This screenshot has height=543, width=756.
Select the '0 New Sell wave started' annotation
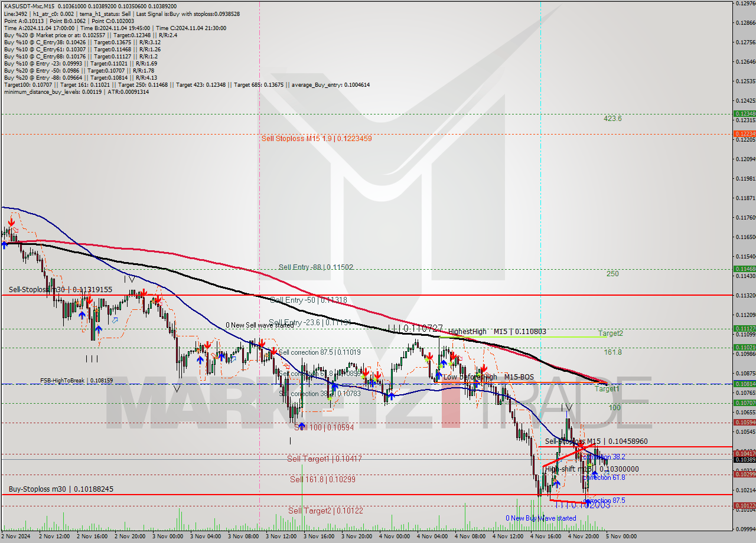pos(259,325)
